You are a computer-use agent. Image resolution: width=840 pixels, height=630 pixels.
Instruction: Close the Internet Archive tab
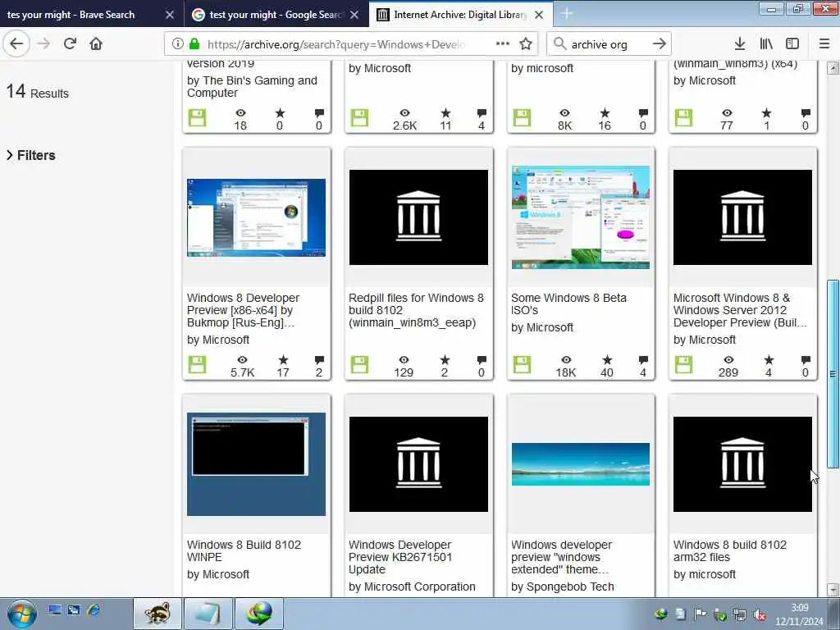(x=539, y=15)
